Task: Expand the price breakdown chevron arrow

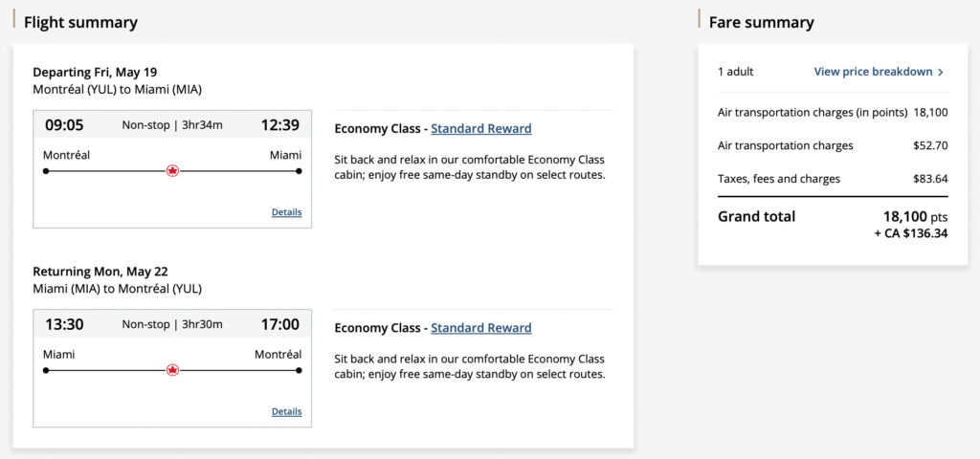Action: (x=941, y=72)
